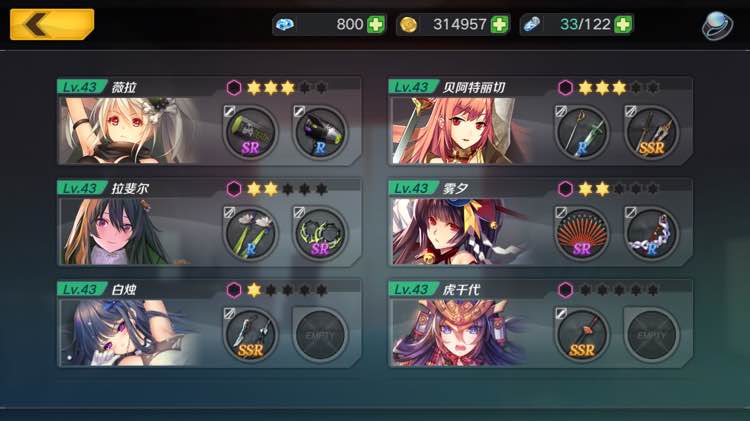750x421 pixels.
Task: Select 白烛's SSR blade weapon slot
Action: coord(251,335)
